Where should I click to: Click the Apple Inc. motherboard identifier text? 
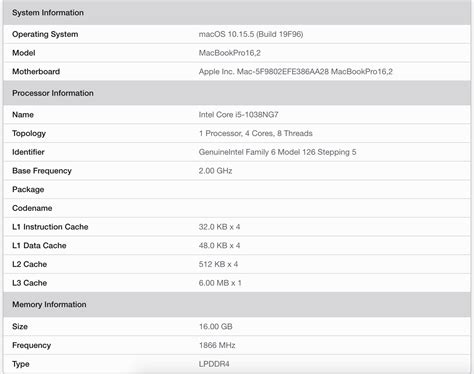click(x=296, y=72)
